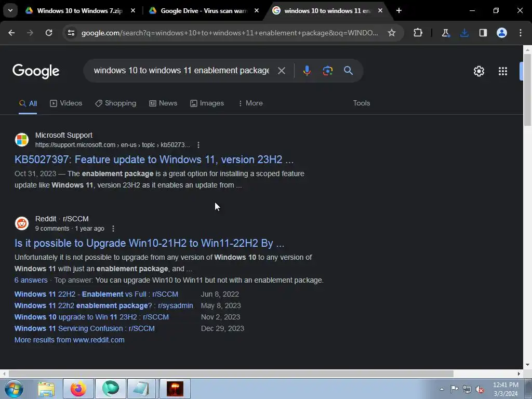Bookmark this page with the star
The width and height of the screenshot is (532, 399).
click(392, 33)
